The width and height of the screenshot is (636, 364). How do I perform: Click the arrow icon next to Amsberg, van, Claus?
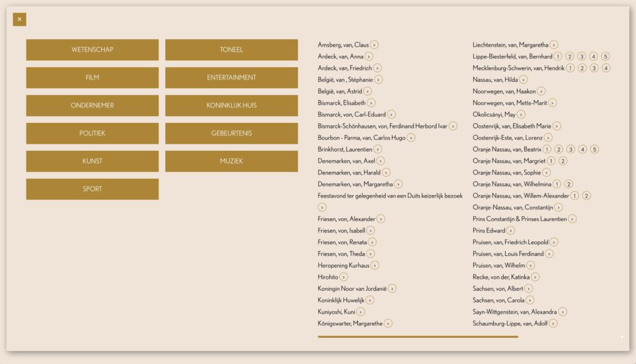pos(375,45)
